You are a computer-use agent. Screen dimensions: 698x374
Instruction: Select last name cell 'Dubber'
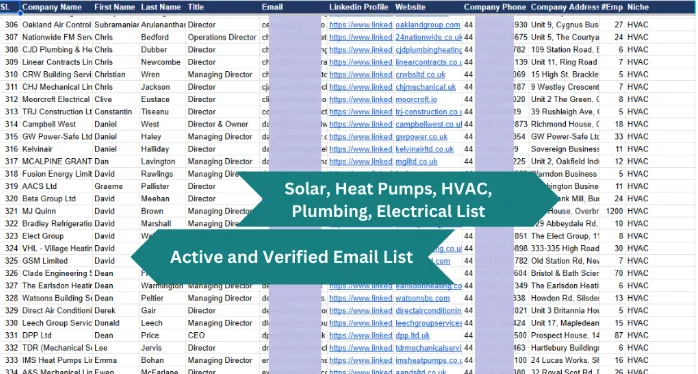[154, 50]
